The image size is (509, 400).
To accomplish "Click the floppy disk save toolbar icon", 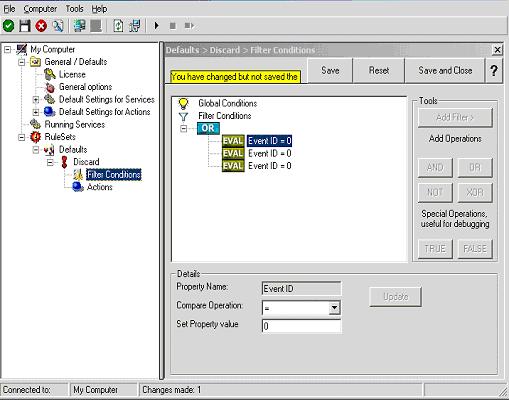I will pyautogui.click(x=25, y=26).
